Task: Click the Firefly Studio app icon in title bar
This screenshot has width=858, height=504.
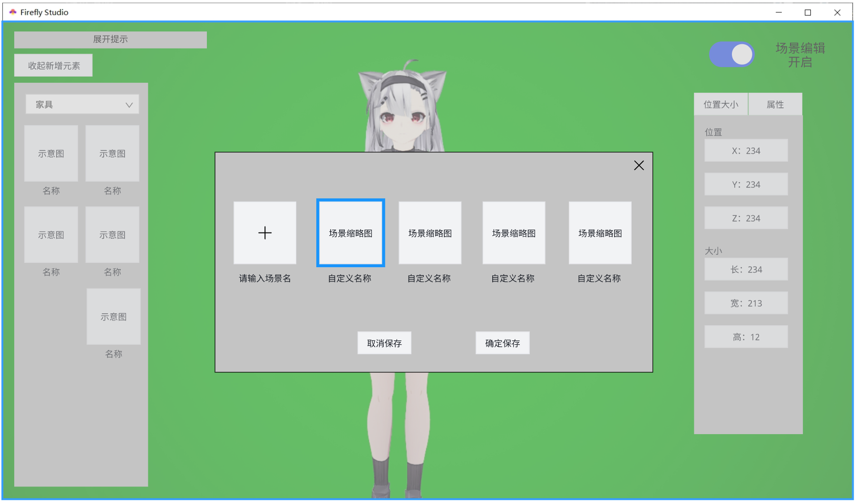Action: tap(13, 12)
